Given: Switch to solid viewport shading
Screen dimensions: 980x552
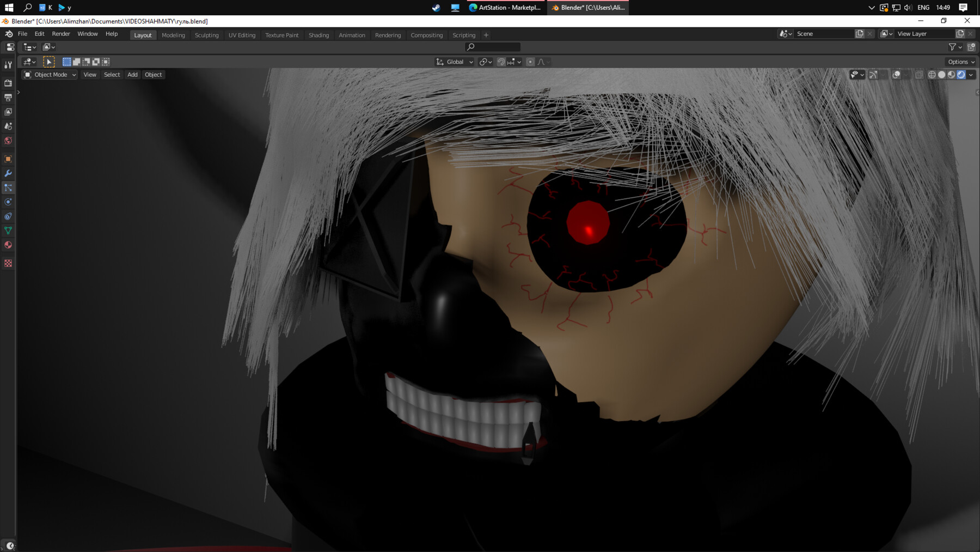Looking at the screenshot, I should click(x=942, y=75).
